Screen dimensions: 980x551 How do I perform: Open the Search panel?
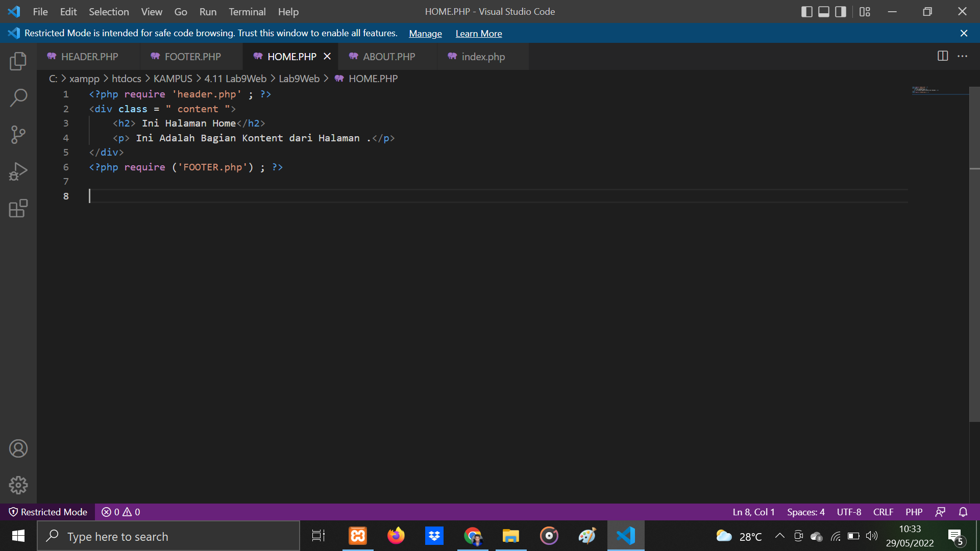point(18,97)
